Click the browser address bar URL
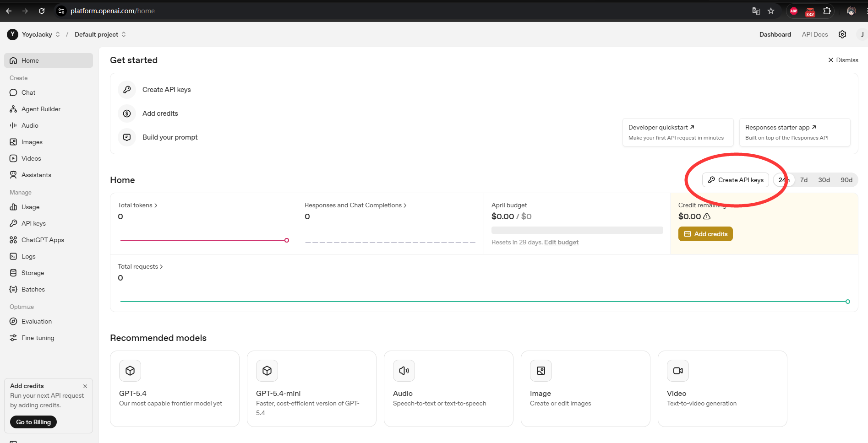The height and width of the screenshot is (443, 868). point(113,11)
